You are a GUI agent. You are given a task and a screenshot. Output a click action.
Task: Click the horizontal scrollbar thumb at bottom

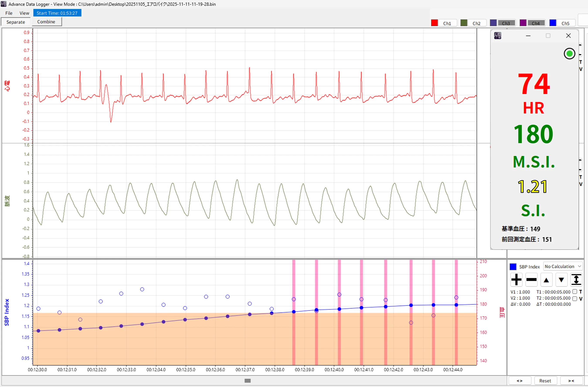(247, 381)
